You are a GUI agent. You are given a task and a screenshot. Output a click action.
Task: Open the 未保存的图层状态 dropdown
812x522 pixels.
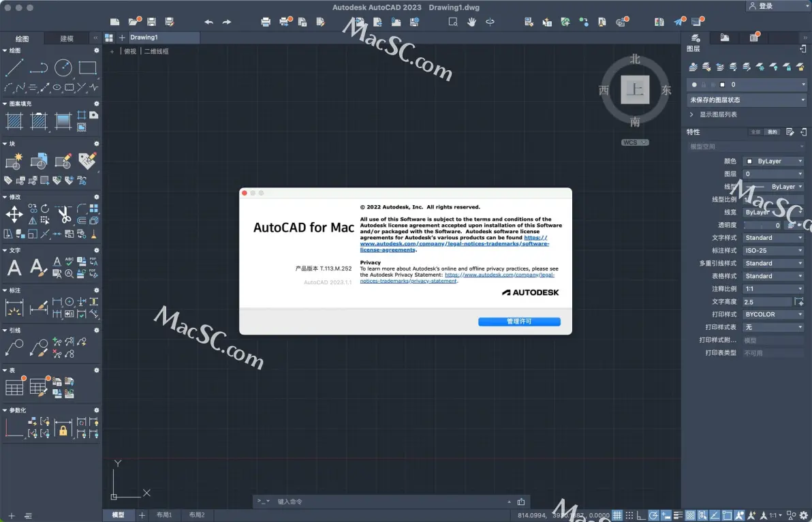click(747, 100)
